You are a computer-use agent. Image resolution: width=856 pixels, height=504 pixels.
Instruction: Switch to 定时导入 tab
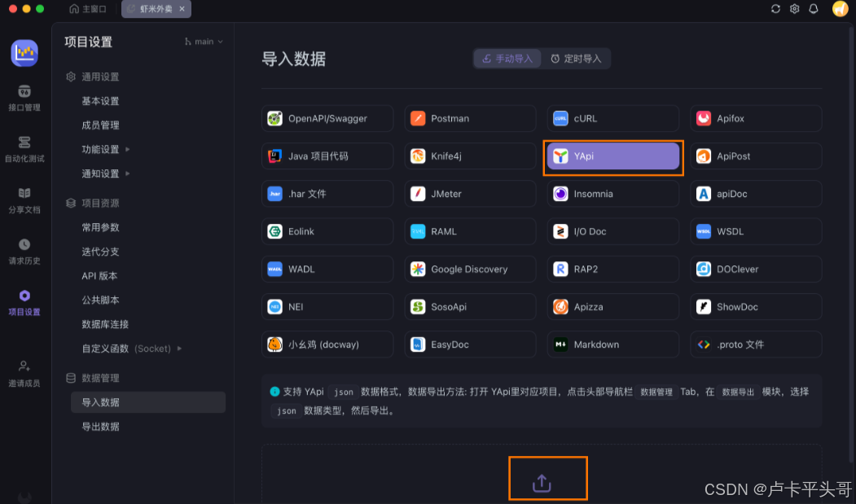575,59
